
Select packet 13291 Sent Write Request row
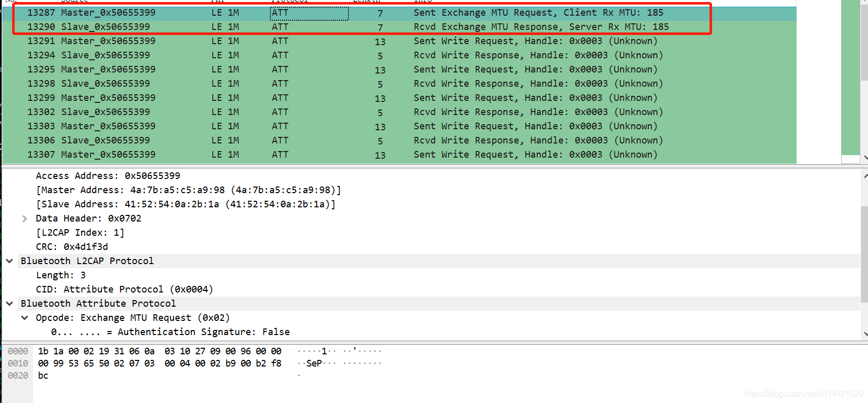coord(399,42)
